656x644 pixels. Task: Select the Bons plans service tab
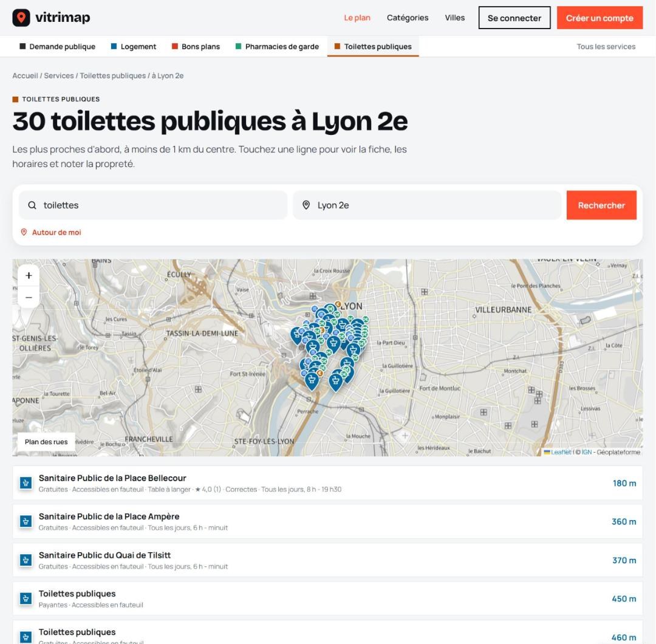[x=196, y=46]
